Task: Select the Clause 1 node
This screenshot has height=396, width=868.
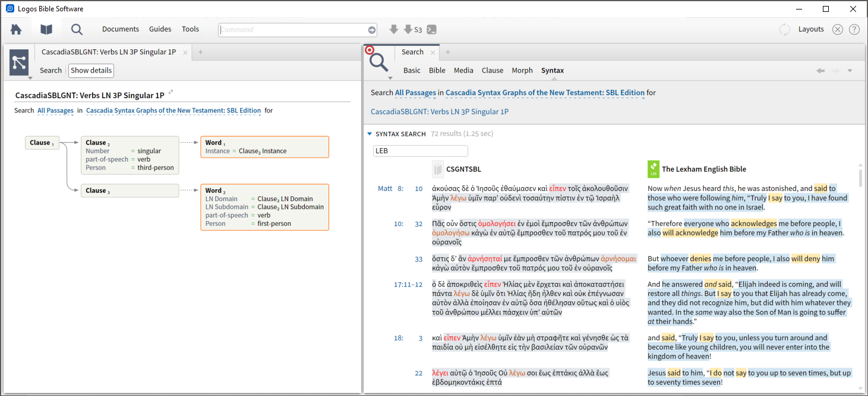Action: (42, 143)
